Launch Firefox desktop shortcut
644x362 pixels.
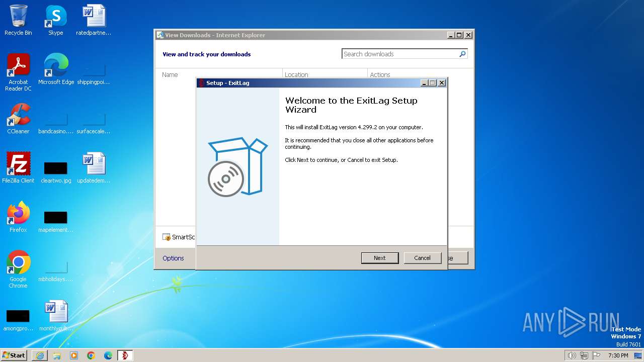coord(18,217)
